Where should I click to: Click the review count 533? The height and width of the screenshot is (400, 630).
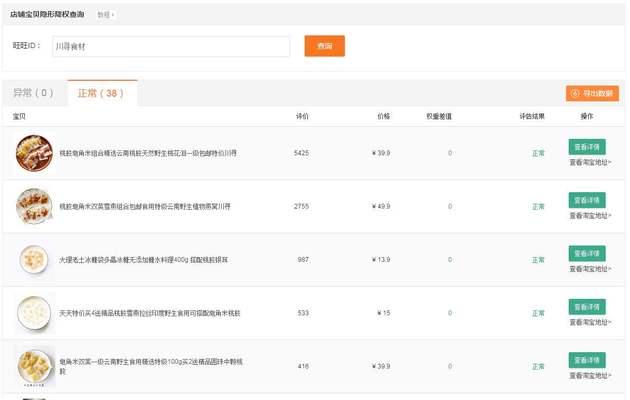coord(303,313)
